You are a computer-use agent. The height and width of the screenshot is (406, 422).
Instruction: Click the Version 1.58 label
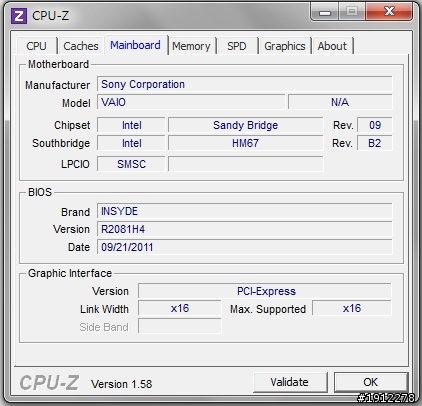click(122, 384)
